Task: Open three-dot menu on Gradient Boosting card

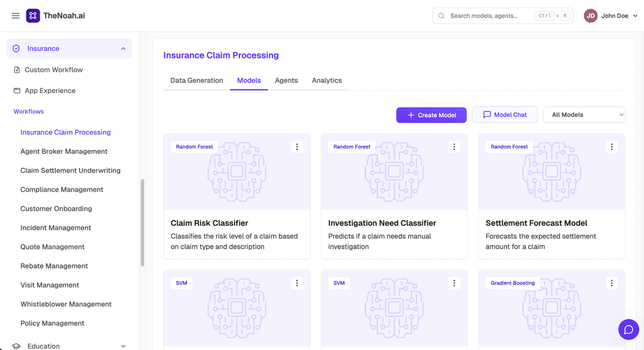Action: coord(612,283)
